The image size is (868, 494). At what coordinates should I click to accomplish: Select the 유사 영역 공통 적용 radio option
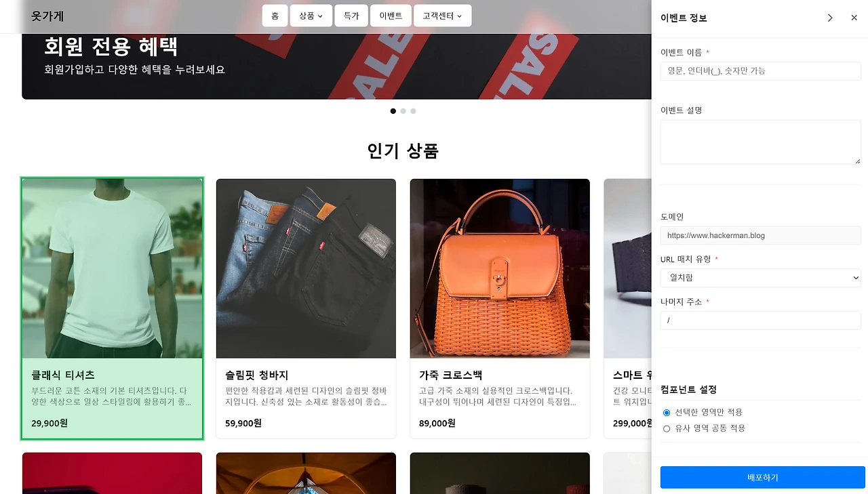pyautogui.click(x=667, y=429)
